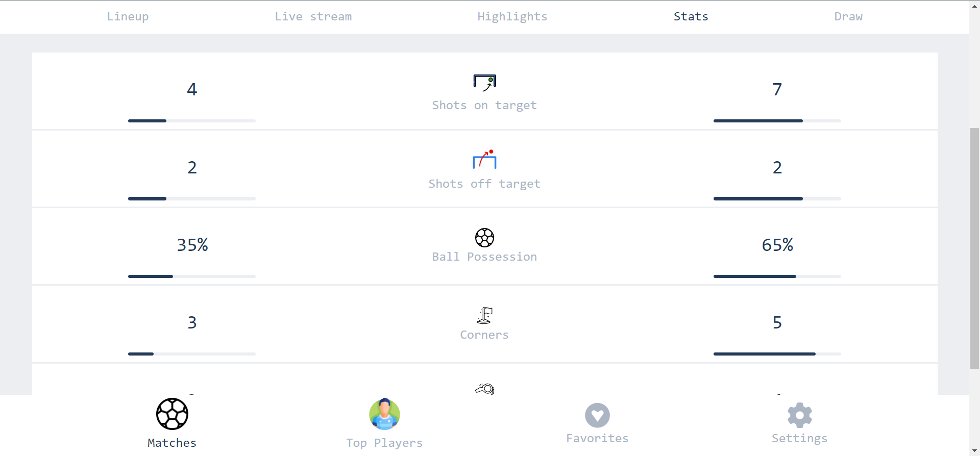Open Matches via the soccer ball icon
This screenshot has height=456, width=980.
[172, 414]
